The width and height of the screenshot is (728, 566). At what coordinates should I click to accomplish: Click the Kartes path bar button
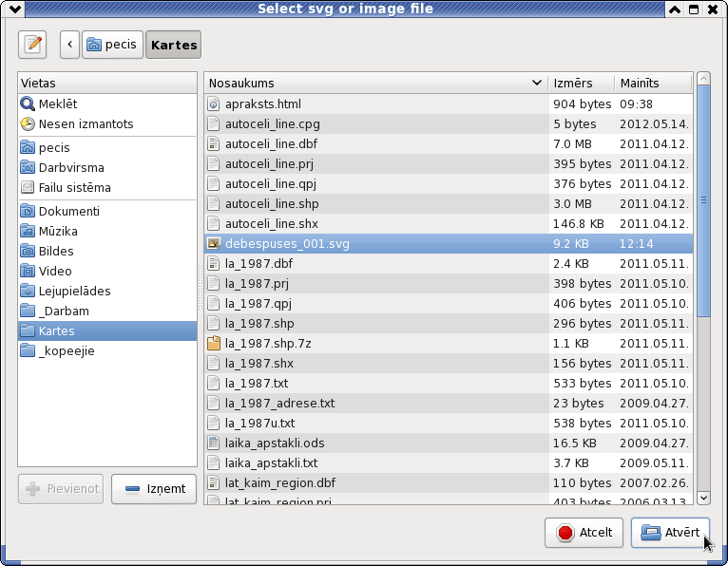pos(174,45)
